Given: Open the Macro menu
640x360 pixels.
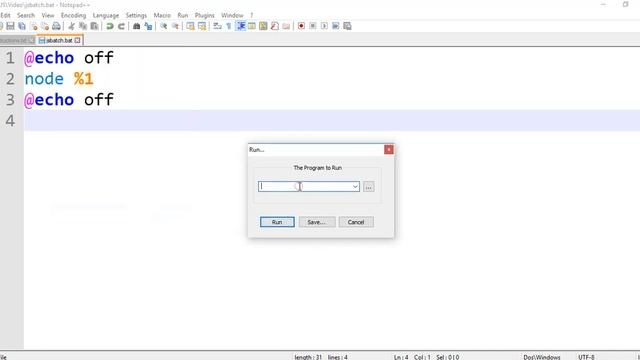Looking at the screenshot, I should pos(162,15).
